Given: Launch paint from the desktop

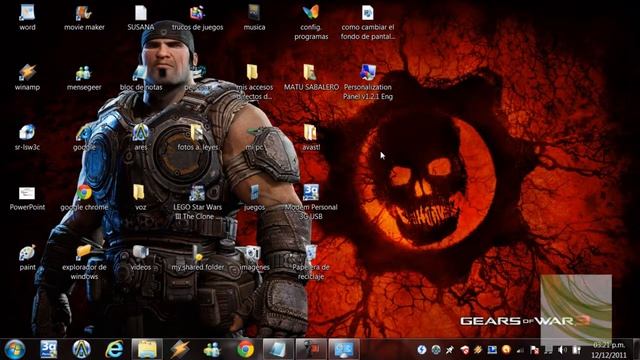Looking at the screenshot, I should 27,258.
